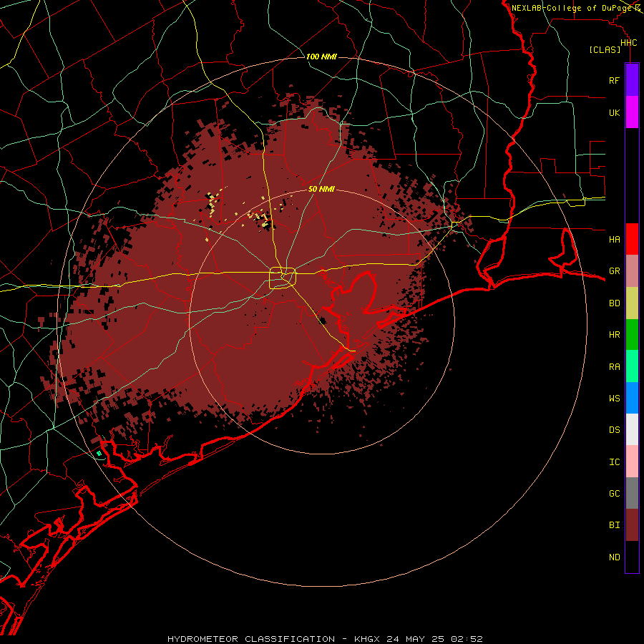This screenshot has width=644, height=644.
Task: Click the mint RA legend swatch
Action: [632, 366]
